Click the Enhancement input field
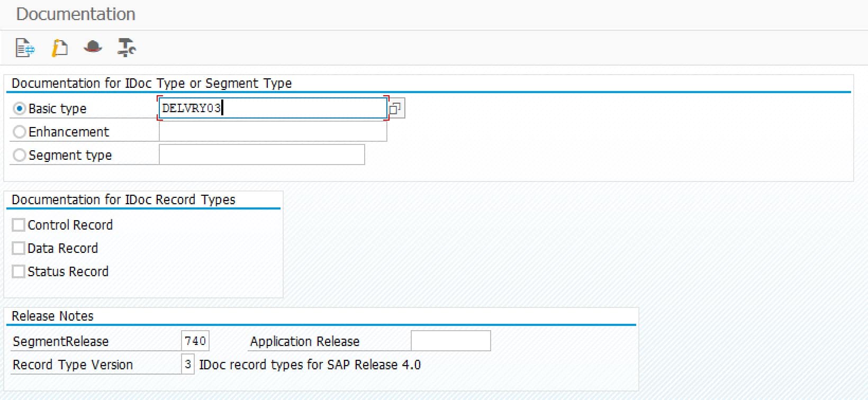Viewport: 868px width, 400px height. tap(273, 132)
